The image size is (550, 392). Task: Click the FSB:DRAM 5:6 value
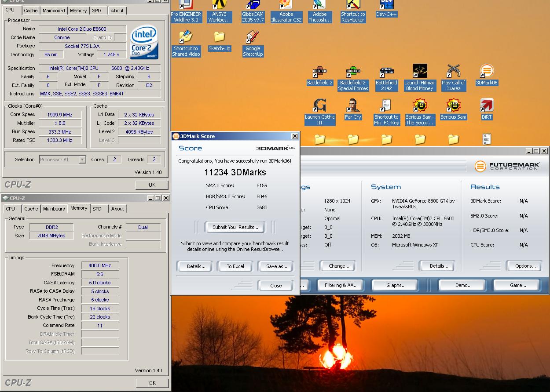tap(100, 274)
